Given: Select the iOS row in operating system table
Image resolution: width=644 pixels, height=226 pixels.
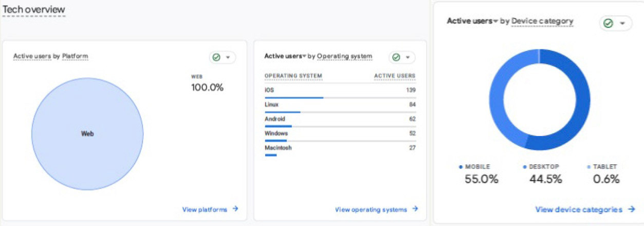Looking at the screenshot, I should coord(340,90).
